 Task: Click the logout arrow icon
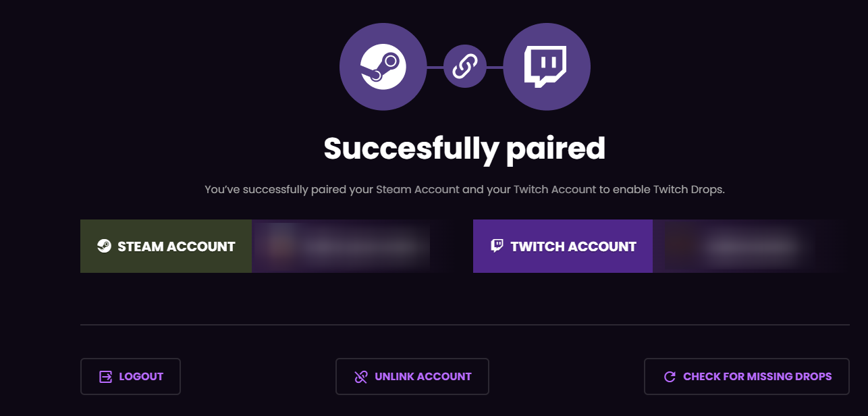point(106,377)
